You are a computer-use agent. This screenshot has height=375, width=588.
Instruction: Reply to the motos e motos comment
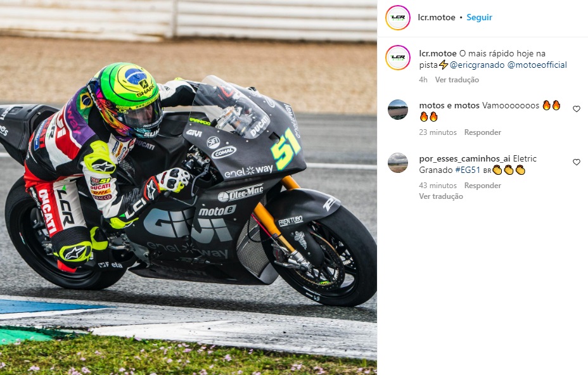coord(483,132)
